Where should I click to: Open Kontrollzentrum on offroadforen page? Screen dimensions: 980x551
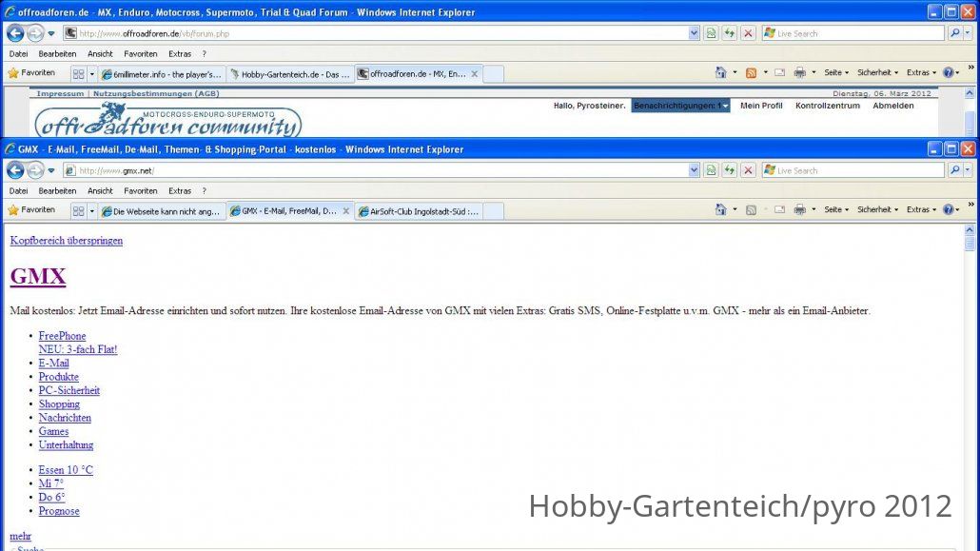pyautogui.click(x=828, y=106)
